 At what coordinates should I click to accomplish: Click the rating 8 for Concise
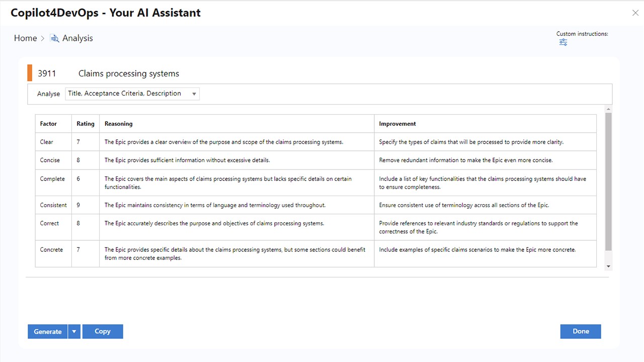[x=78, y=160]
